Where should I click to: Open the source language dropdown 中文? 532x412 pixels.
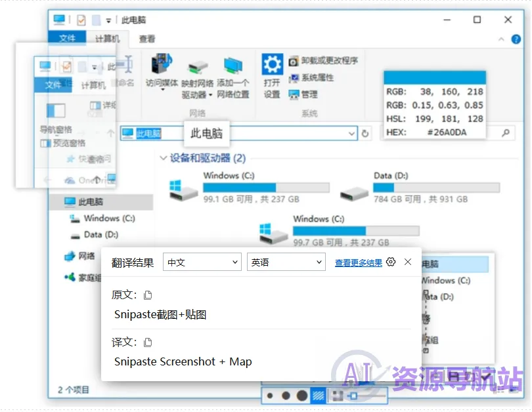202,262
